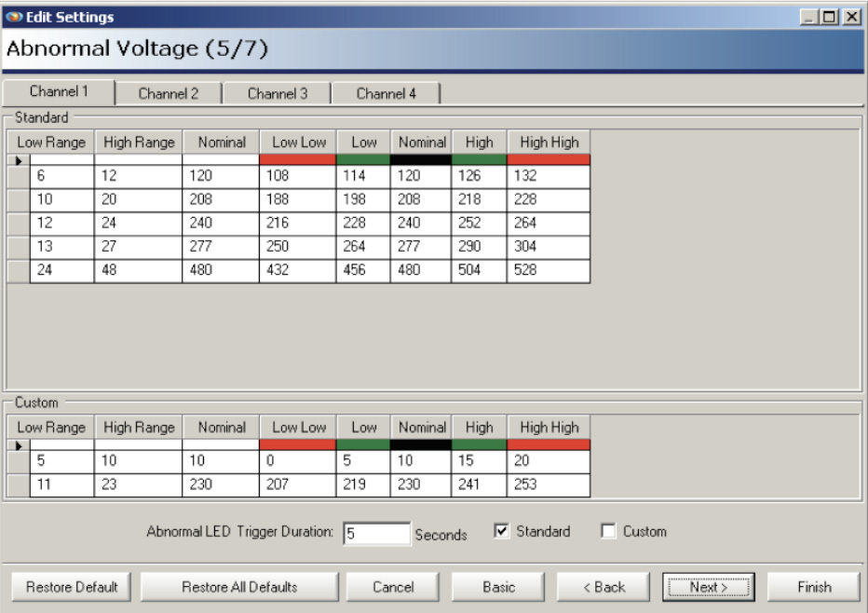The height and width of the screenshot is (613, 868).
Task: Go Back to the previous settings page
Action: coord(604,587)
